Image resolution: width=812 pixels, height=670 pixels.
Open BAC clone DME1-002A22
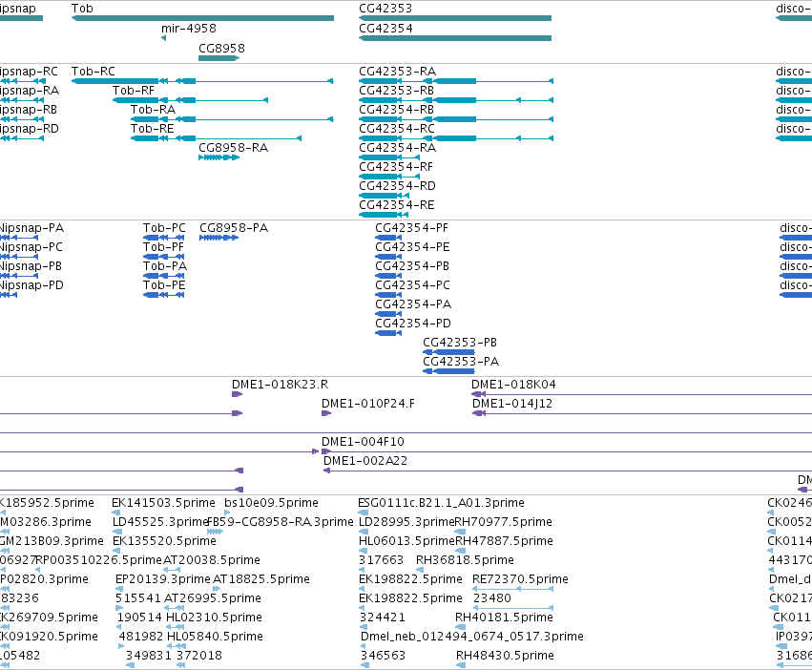coord(365,461)
